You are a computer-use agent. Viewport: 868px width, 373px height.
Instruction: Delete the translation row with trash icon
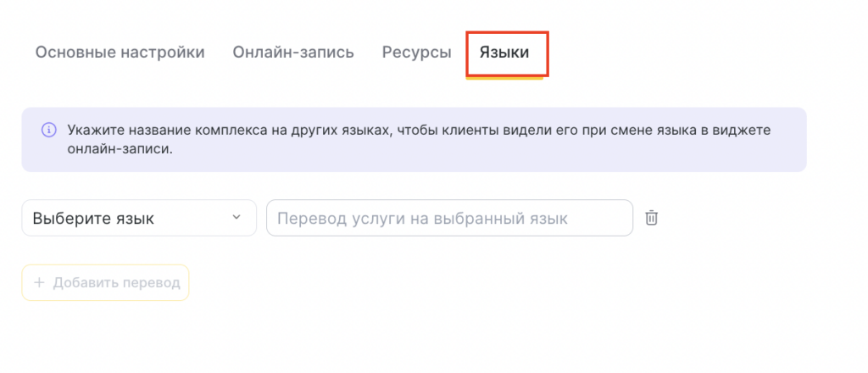pyautogui.click(x=651, y=218)
